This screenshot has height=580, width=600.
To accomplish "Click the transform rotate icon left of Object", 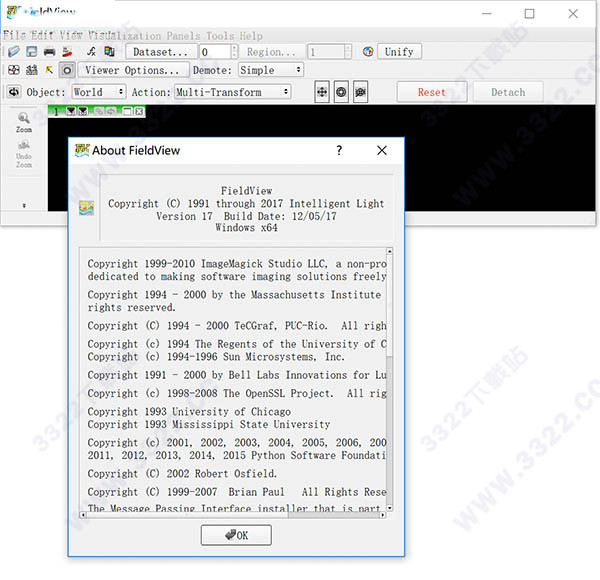I will click(x=14, y=92).
